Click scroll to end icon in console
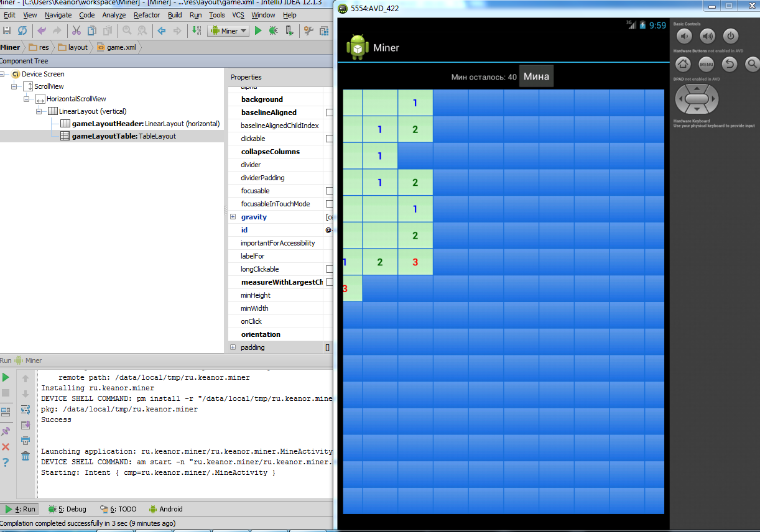Viewport: 760px width, 532px height. tap(25, 425)
